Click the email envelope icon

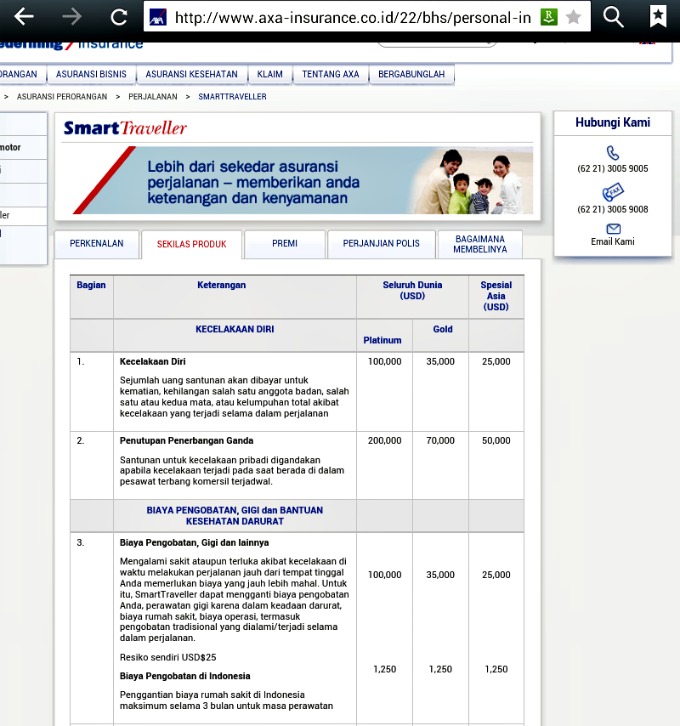(x=613, y=229)
